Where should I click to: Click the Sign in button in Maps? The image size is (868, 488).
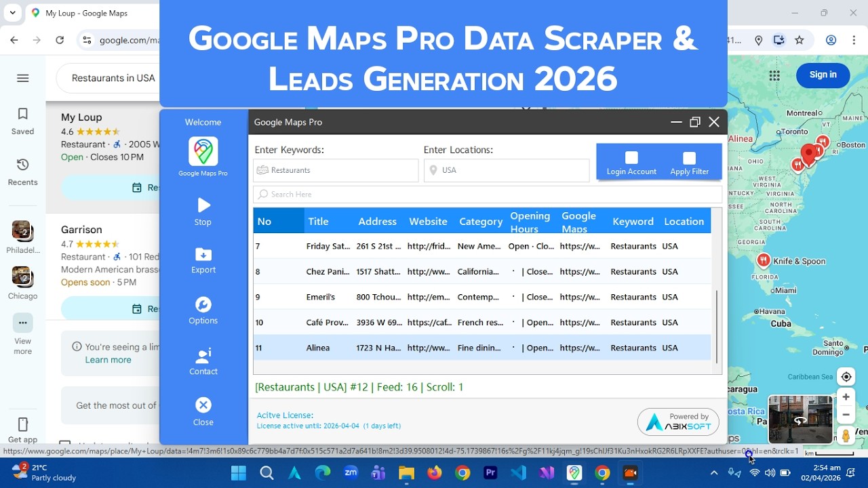tap(823, 75)
